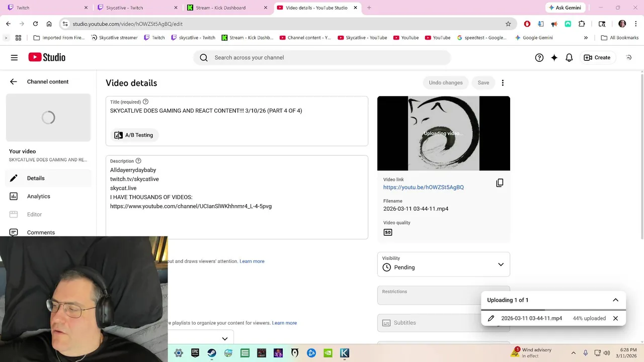Click the Undo changes button
644x362 pixels.
coord(445,82)
